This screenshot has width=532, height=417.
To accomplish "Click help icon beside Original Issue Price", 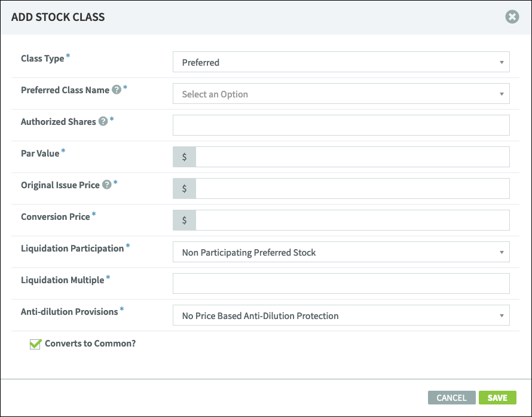I will pos(107,185).
